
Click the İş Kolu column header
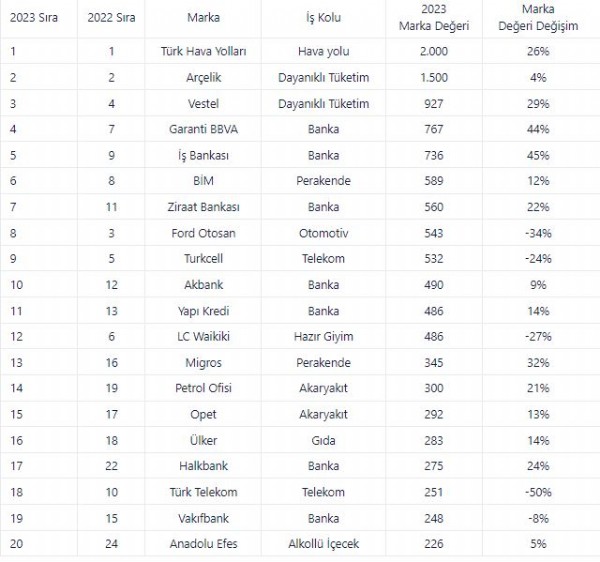pos(323,18)
